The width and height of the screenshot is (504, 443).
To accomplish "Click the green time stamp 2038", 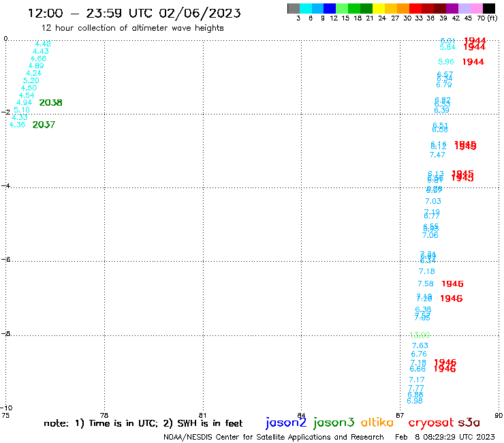I will pyautogui.click(x=50, y=103).
